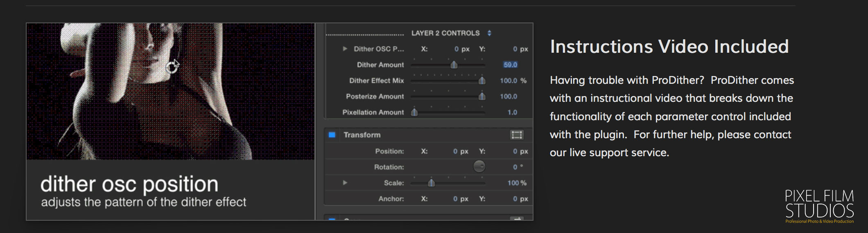Open the Layer 2 Controls section header
The width and height of the screenshot is (868, 233).
445,33
